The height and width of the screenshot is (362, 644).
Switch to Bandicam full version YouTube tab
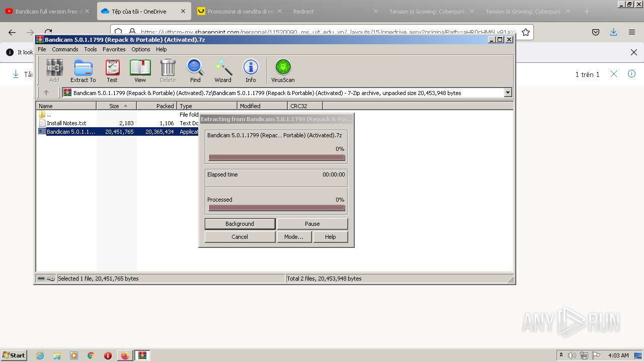tap(48, 11)
